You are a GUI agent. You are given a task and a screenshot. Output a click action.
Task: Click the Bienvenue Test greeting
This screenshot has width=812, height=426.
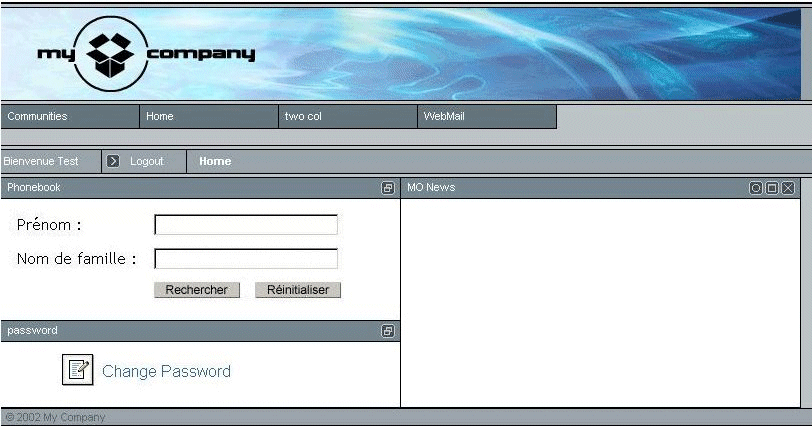coord(40,161)
